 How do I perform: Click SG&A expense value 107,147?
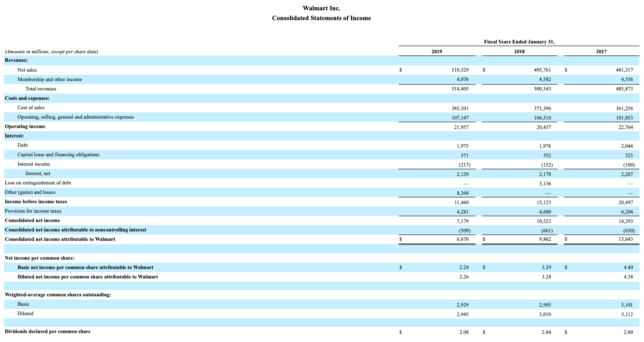point(460,118)
